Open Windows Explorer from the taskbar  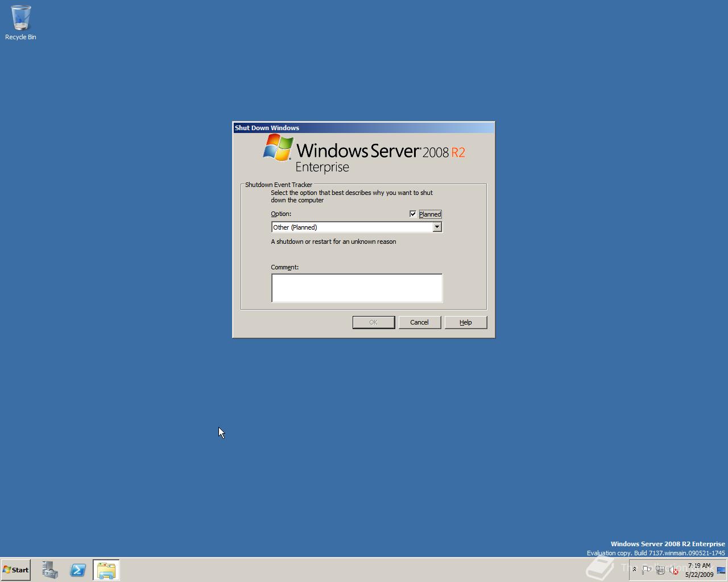click(106, 570)
